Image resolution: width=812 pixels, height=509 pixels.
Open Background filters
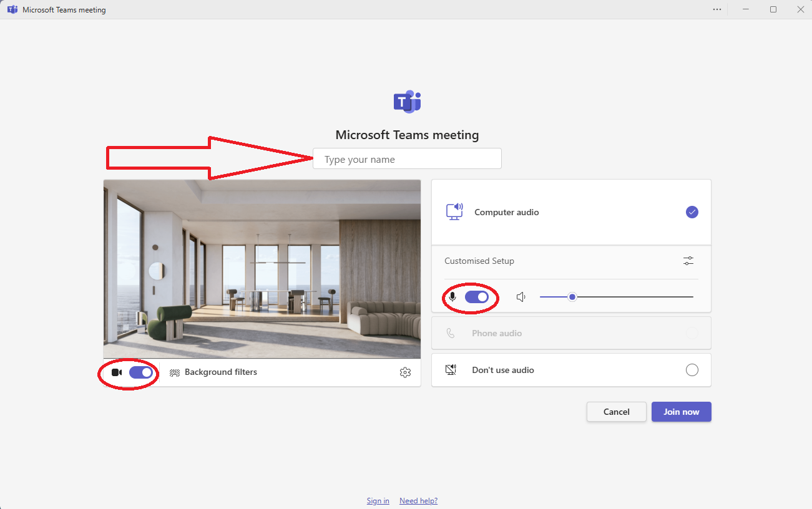[213, 372]
